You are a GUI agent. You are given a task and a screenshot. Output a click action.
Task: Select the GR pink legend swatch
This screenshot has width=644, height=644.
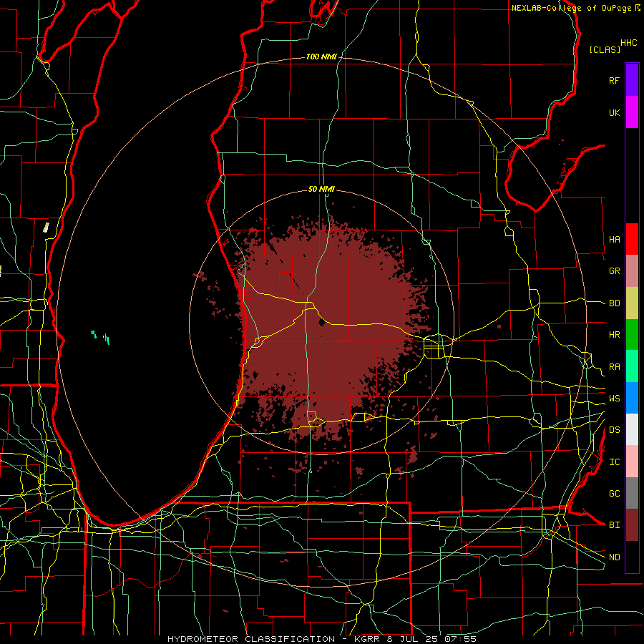(632, 271)
